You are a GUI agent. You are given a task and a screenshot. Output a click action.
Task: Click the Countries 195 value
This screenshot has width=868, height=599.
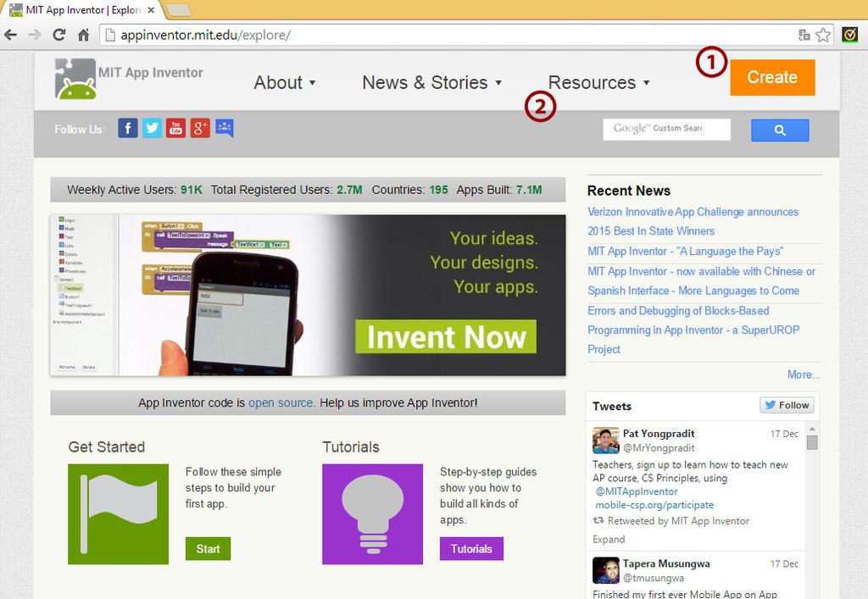(438, 190)
